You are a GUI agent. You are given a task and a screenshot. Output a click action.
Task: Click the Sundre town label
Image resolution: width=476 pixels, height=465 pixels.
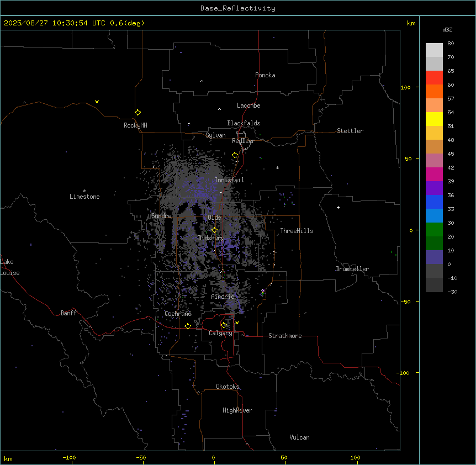161,216
